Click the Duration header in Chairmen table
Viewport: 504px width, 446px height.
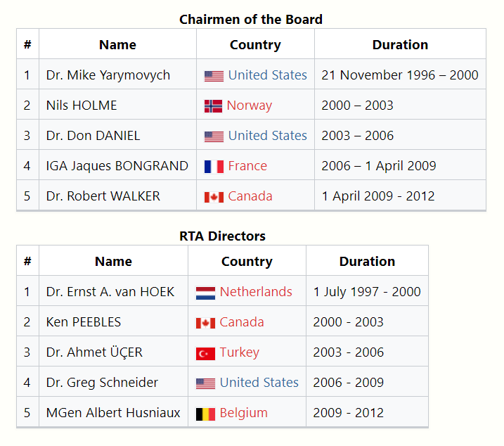[400, 44]
